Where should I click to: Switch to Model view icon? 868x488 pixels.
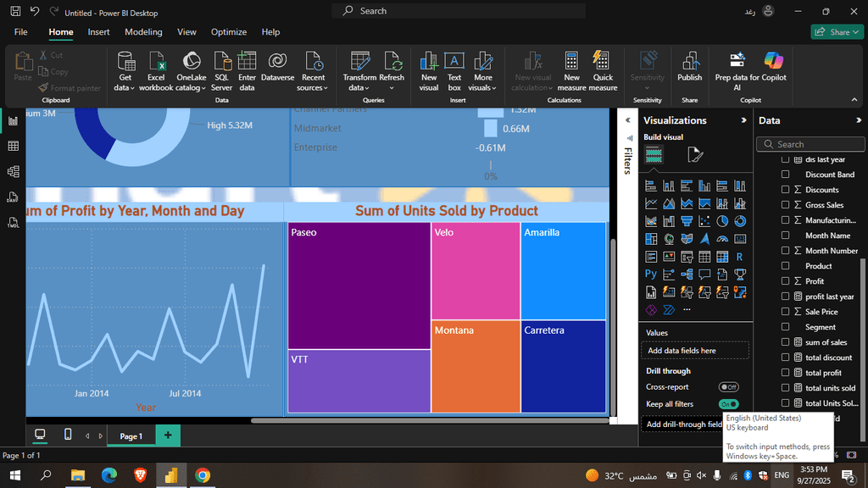pos(13,172)
